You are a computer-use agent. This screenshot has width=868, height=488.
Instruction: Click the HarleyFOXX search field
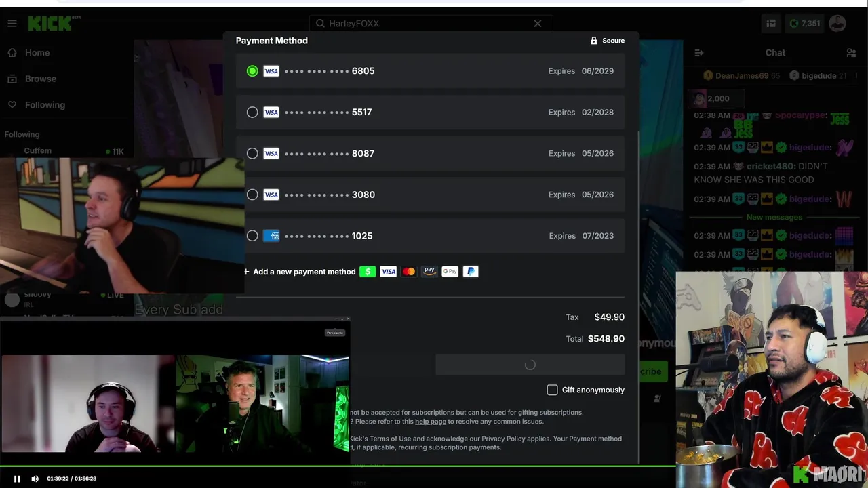click(x=430, y=24)
